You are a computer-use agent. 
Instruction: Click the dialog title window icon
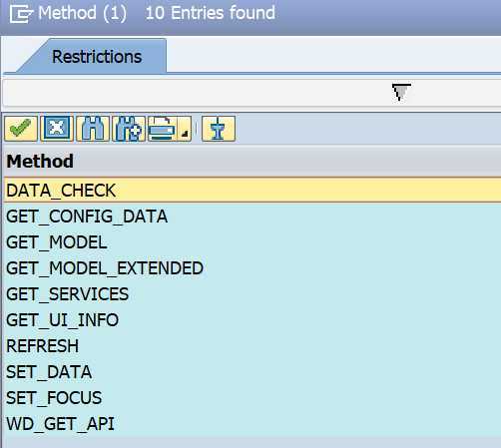pyautogui.click(x=21, y=14)
